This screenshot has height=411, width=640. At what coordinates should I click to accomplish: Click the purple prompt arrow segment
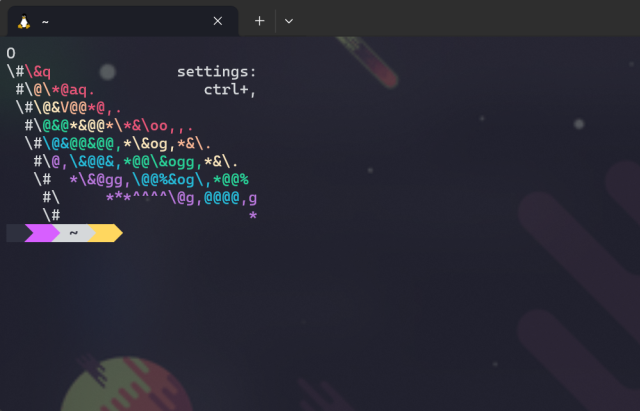coord(40,233)
